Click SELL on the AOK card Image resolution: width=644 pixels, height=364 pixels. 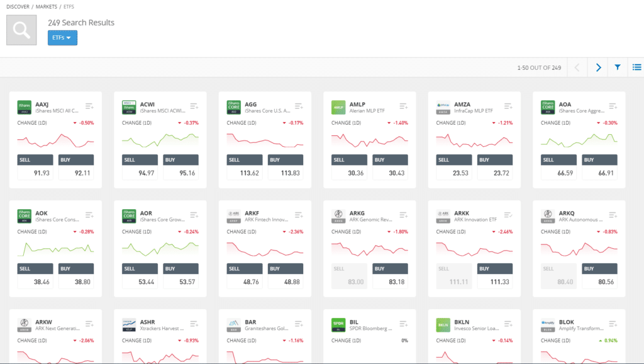35,268
